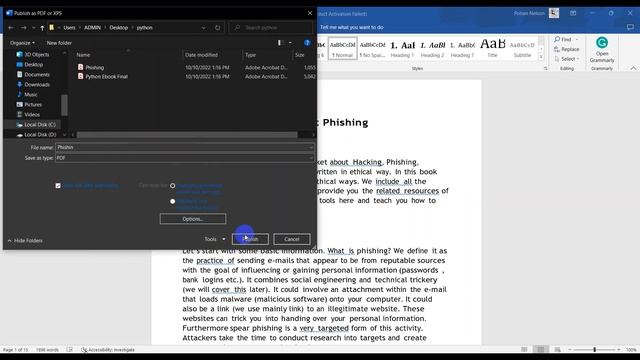Screen dimensions: 640x360
Task: Click the Find search icon
Action: click(x=557, y=40)
